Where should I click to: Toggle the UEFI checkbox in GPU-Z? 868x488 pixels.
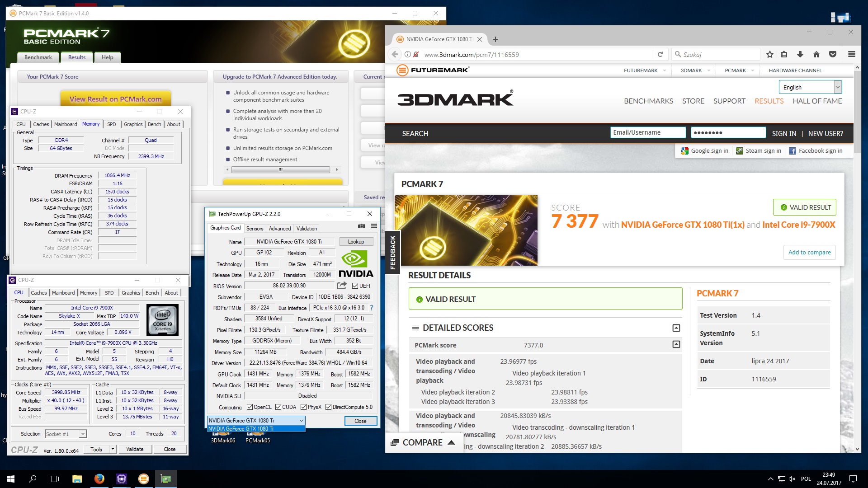355,286
